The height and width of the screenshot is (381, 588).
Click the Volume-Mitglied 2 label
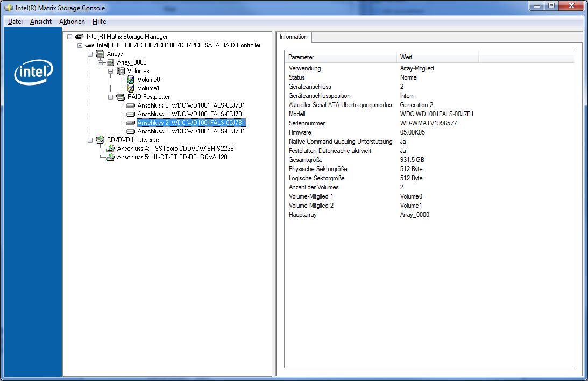[311, 206]
